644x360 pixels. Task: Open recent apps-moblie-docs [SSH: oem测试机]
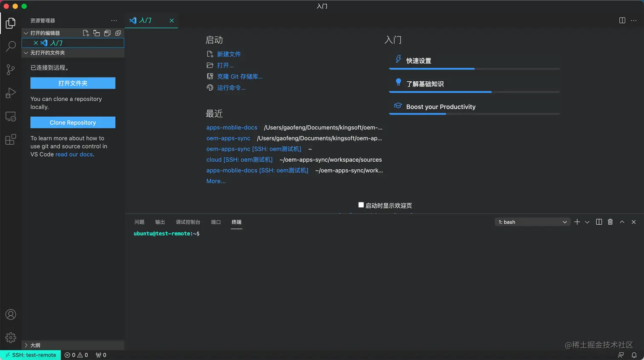pyautogui.click(x=257, y=170)
